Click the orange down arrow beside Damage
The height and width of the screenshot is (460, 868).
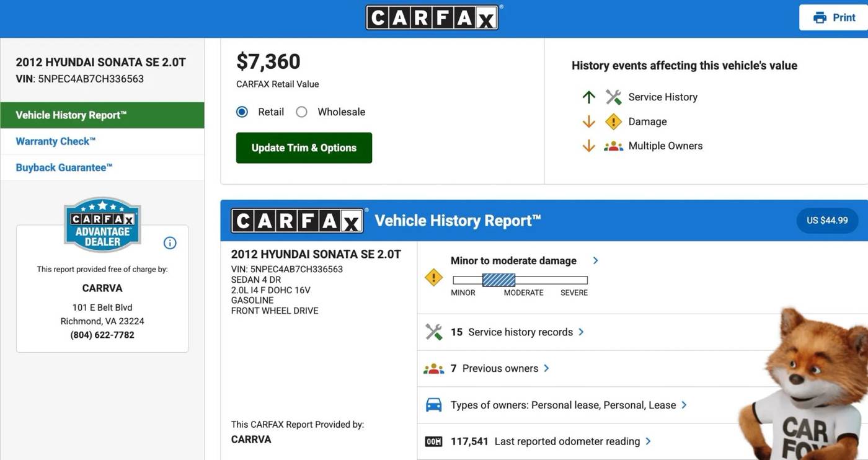[x=589, y=122]
